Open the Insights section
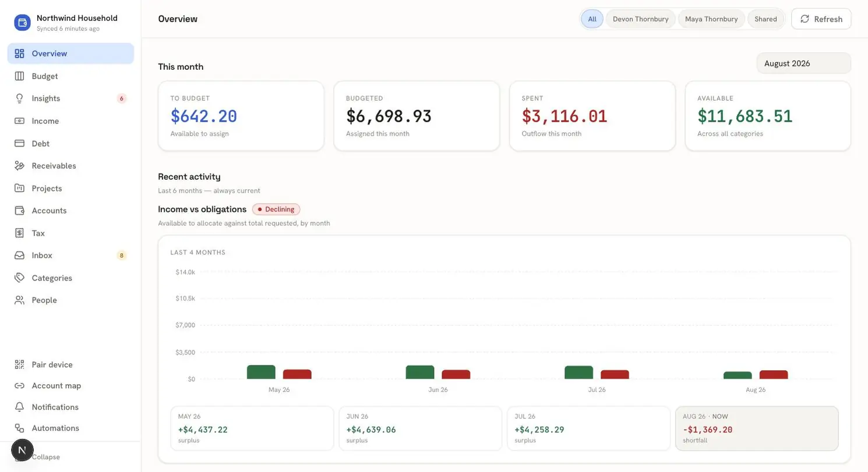Viewport: 868px width, 472px height. coord(70,98)
